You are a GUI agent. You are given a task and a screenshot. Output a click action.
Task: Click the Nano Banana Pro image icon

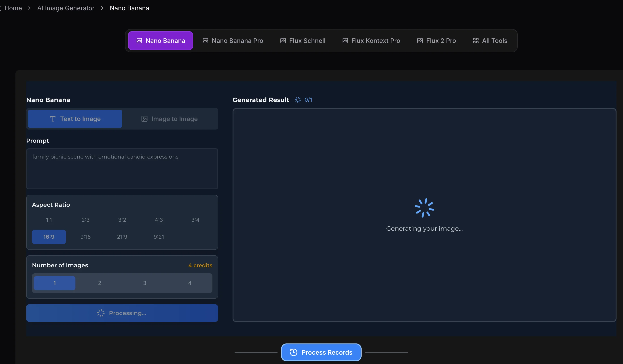coord(205,41)
